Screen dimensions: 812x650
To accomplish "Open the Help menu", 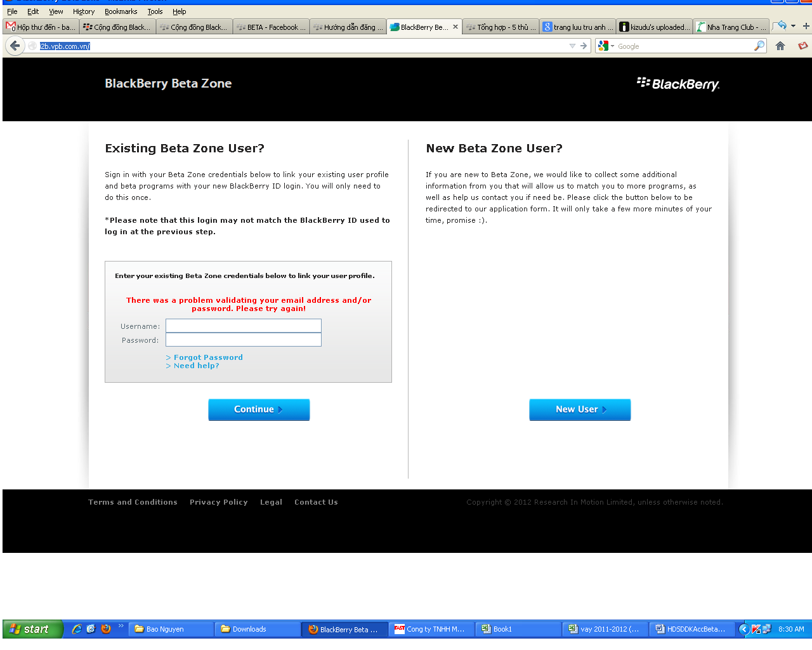I will click(180, 11).
